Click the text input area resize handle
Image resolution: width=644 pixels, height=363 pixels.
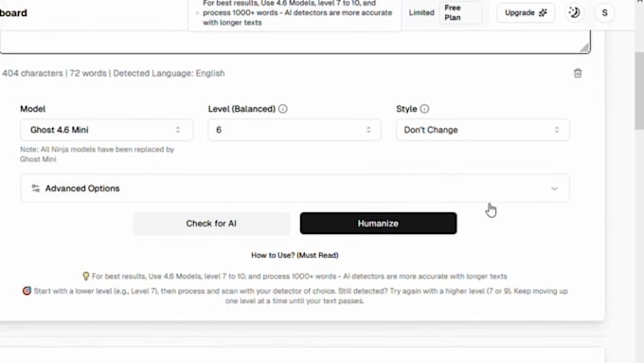coord(585,48)
